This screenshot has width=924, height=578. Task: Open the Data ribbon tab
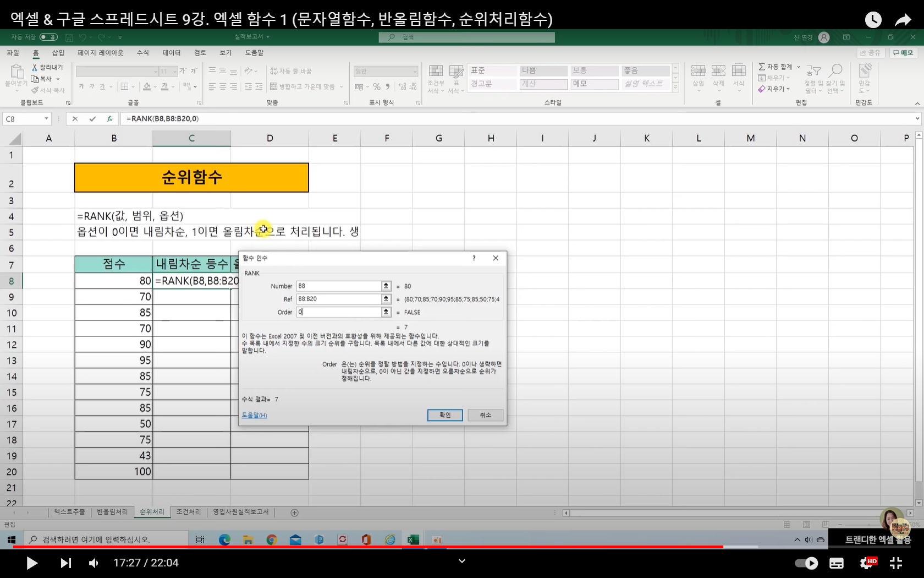click(x=172, y=52)
